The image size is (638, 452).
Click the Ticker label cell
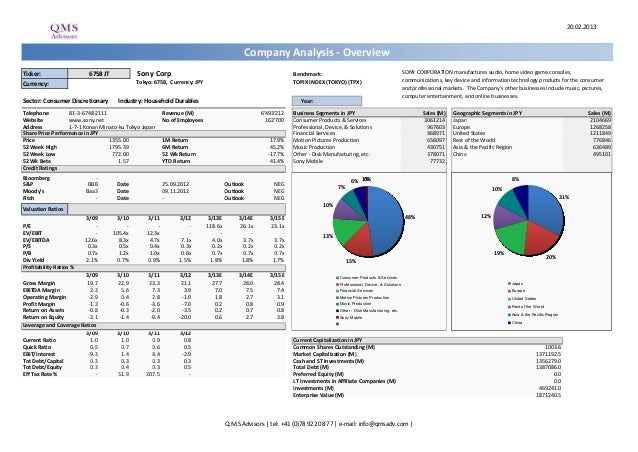(x=44, y=74)
